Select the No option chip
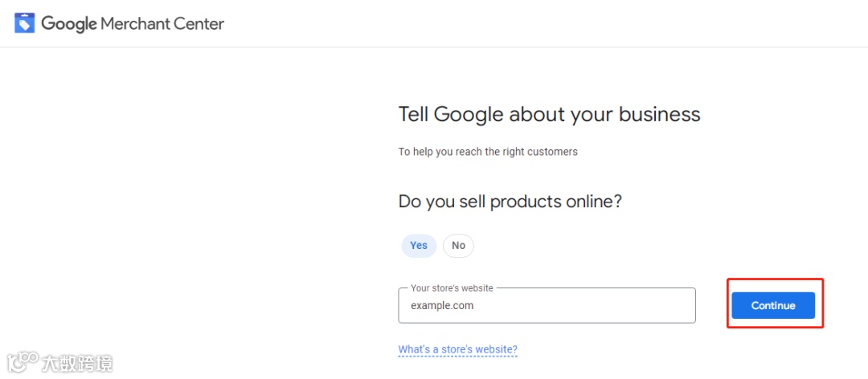This screenshot has width=868, height=379. coord(458,246)
